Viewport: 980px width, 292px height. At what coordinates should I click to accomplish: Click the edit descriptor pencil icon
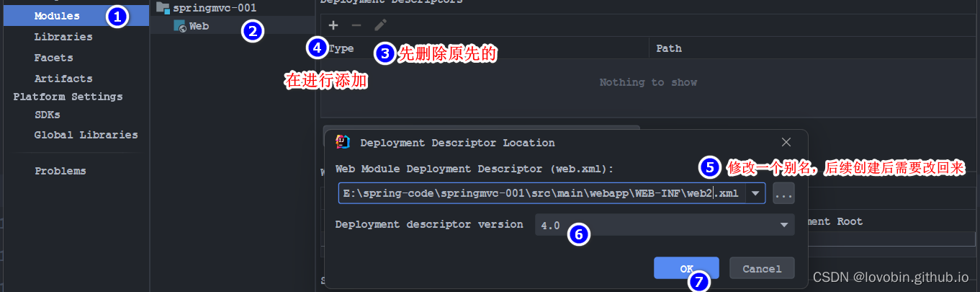380,25
